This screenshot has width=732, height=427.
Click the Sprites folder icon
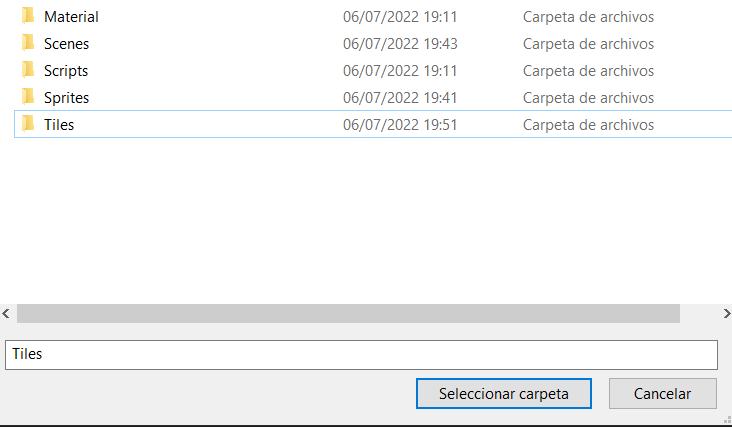click(27, 98)
